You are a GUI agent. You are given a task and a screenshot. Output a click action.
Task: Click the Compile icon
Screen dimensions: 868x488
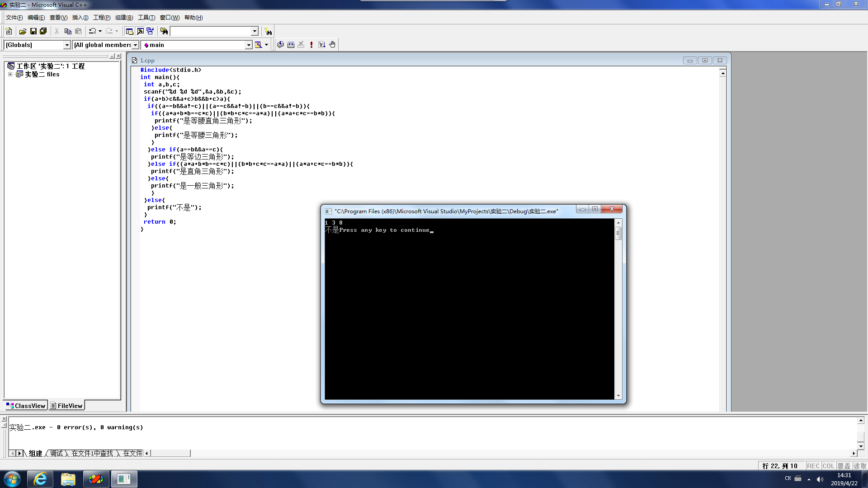pyautogui.click(x=280, y=45)
